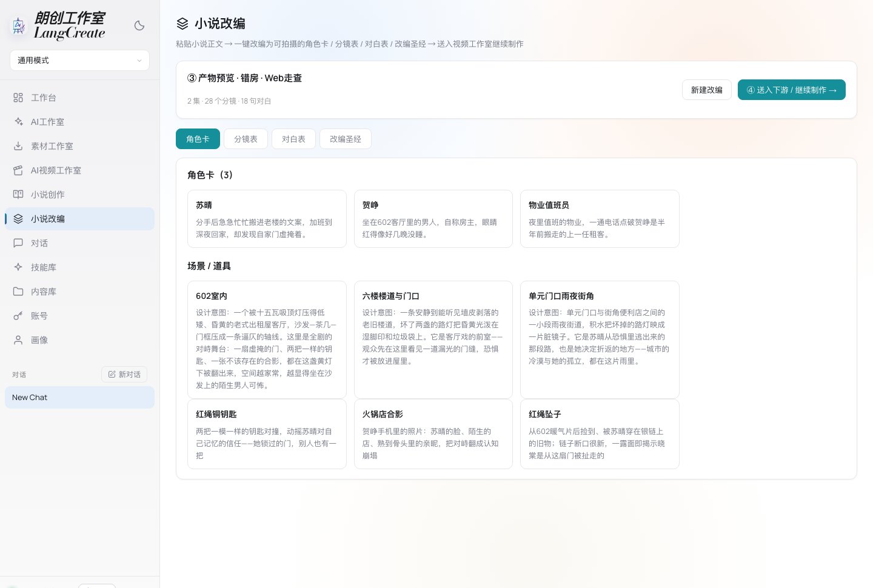873x588 pixels.
Task: Open the 贺峥 character card
Action: [x=433, y=219]
